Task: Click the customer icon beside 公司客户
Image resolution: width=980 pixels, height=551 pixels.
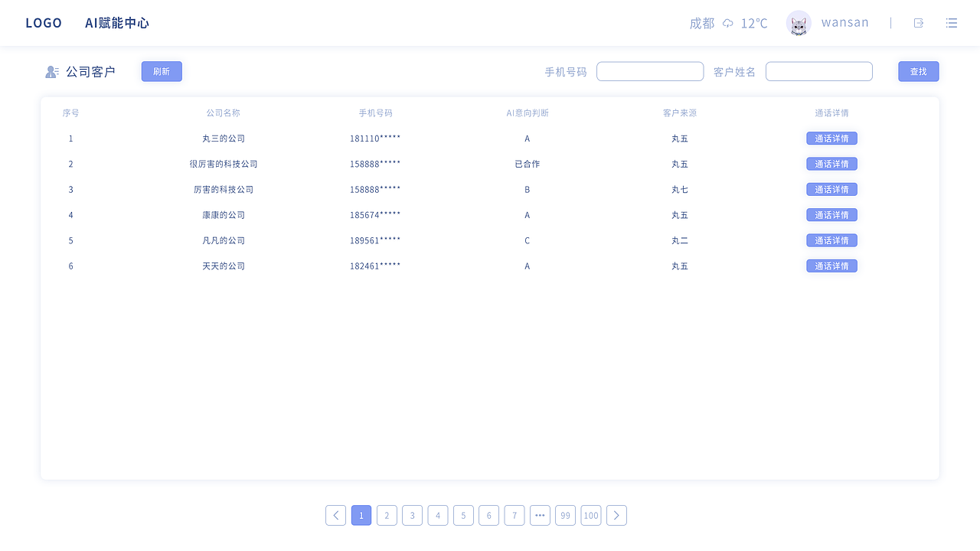Action: [51, 71]
